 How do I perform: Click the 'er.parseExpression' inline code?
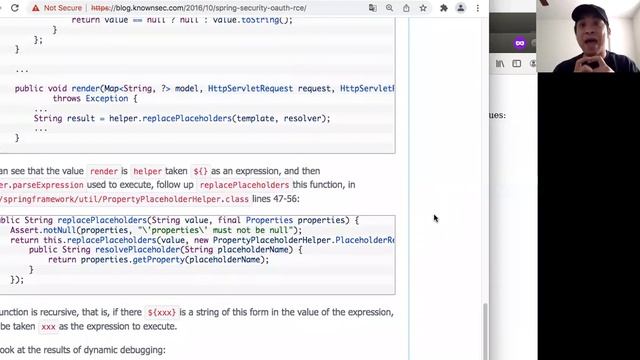click(x=42, y=185)
